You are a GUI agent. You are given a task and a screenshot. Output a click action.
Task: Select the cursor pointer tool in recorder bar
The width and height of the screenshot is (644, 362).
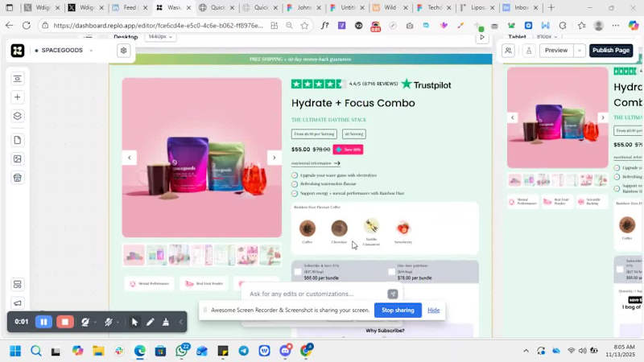coord(134,323)
